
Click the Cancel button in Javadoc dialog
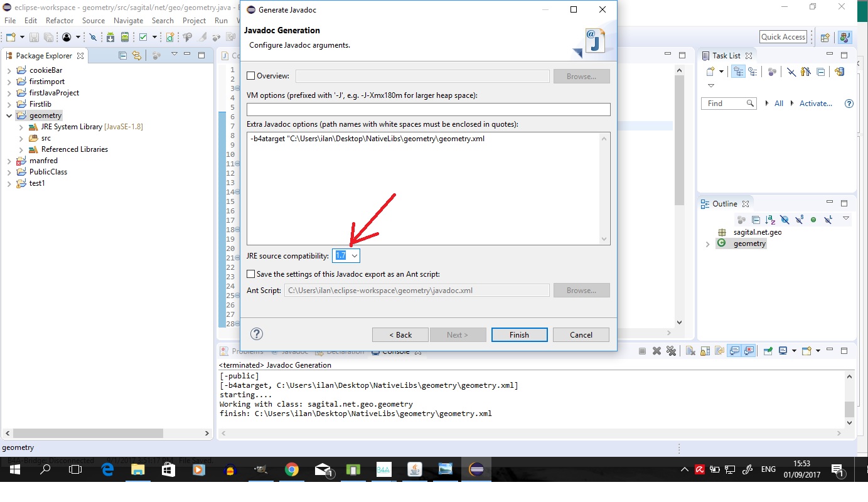(581, 335)
